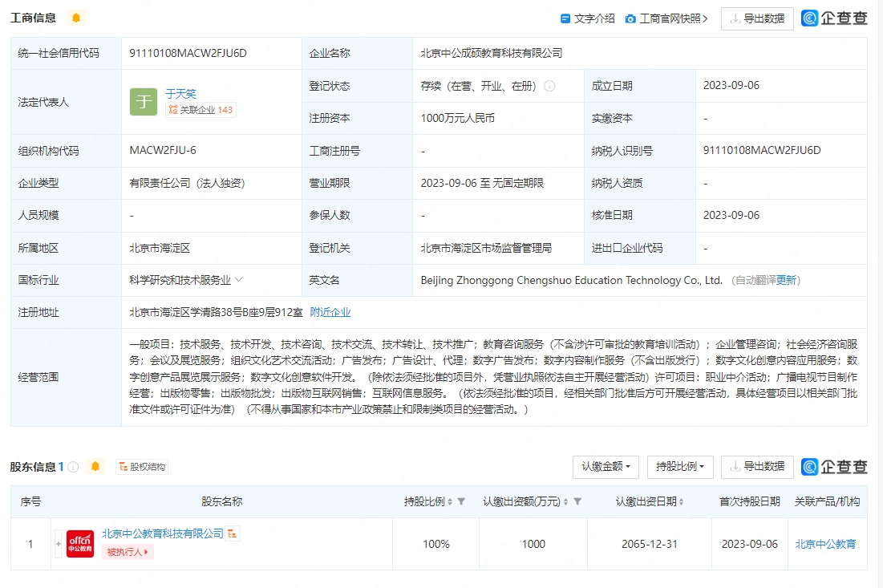Open the 持股比例 dropdown filter
Image resolution: width=883 pixels, height=588 pixels.
(680, 467)
